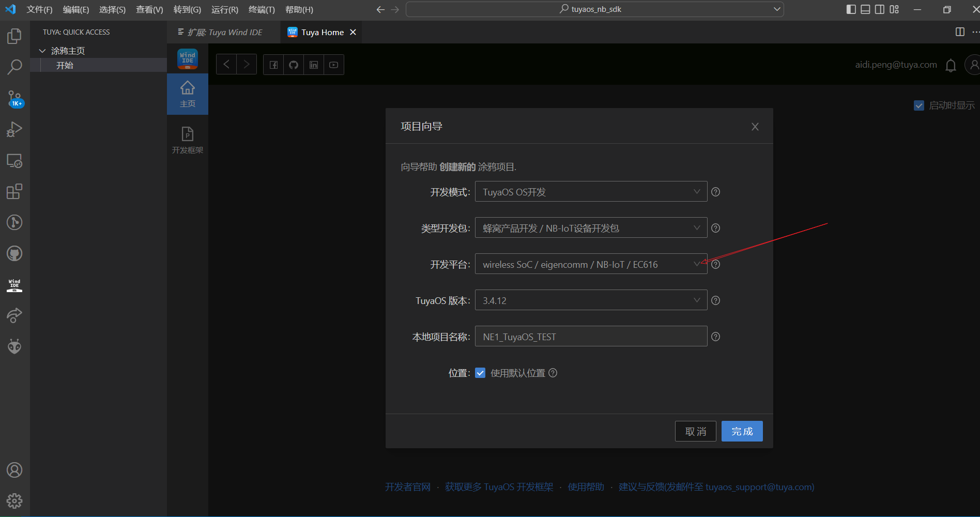980x517 pixels.
Task: Open the 编辑(E) menu
Action: point(76,9)
